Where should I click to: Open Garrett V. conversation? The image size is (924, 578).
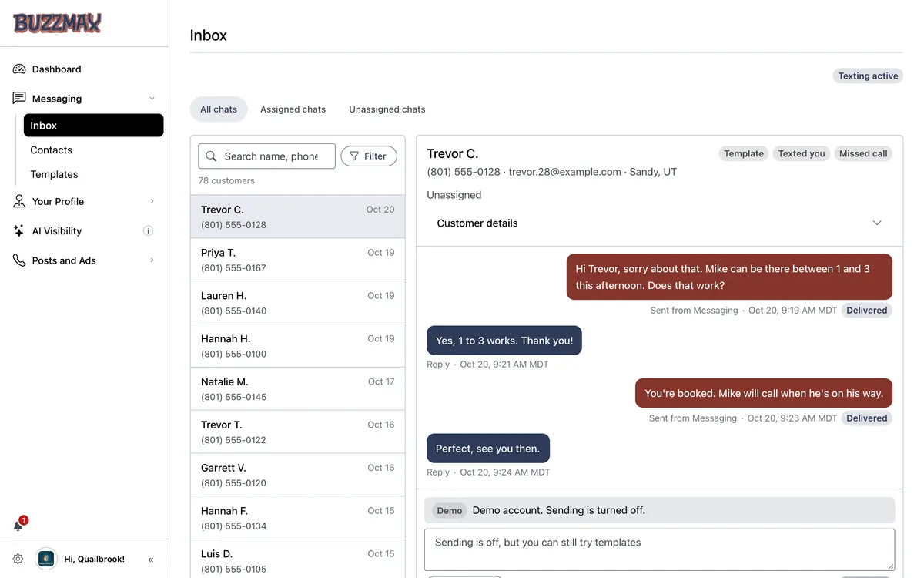pyautogui.click(x=298, y=476)
